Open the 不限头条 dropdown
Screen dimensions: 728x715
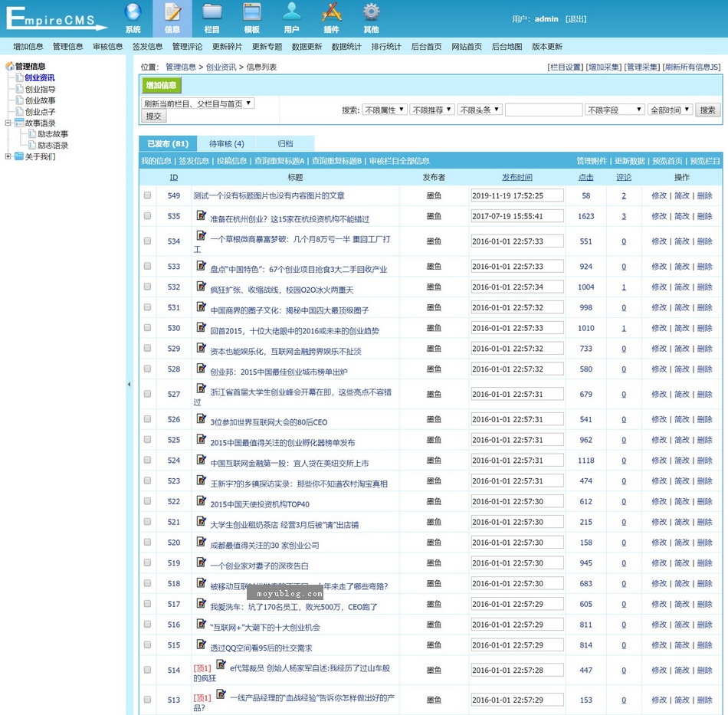pyautogui.click(x=480, y=110)
